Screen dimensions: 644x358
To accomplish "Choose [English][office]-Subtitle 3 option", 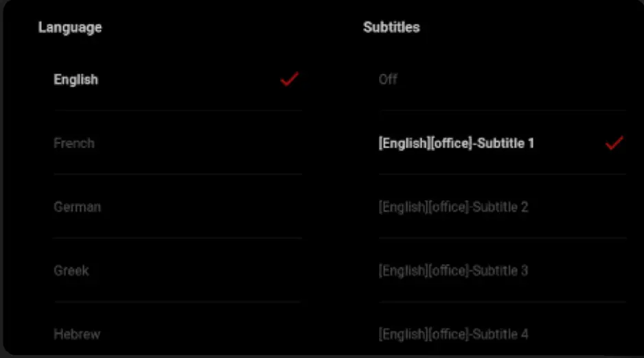I will [453, 271].
